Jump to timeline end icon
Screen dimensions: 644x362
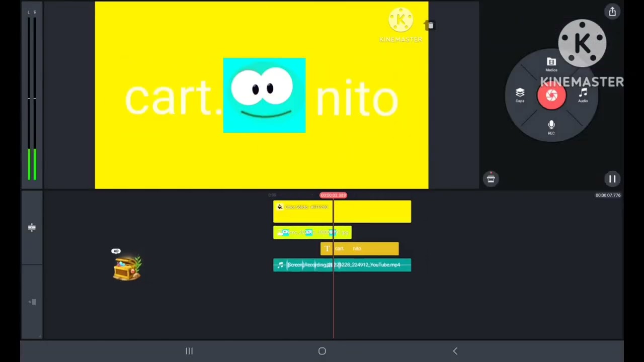click(32, 302)
